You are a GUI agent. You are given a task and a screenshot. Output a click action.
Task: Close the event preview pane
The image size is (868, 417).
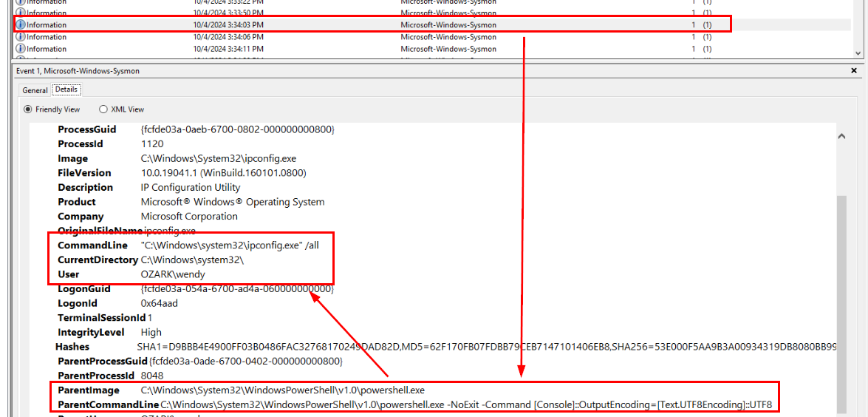tap(853, 71)
